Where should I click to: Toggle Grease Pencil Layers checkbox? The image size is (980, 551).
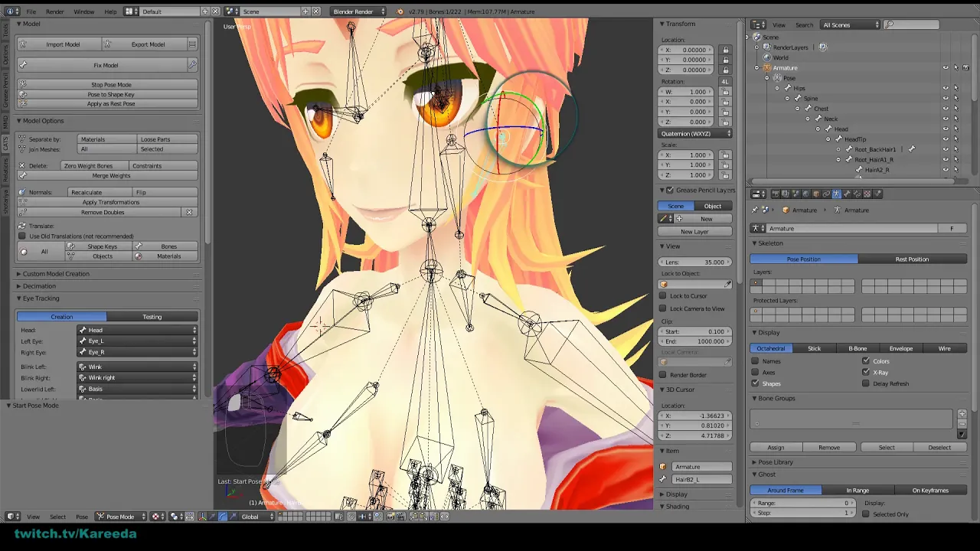click(671, 190)
